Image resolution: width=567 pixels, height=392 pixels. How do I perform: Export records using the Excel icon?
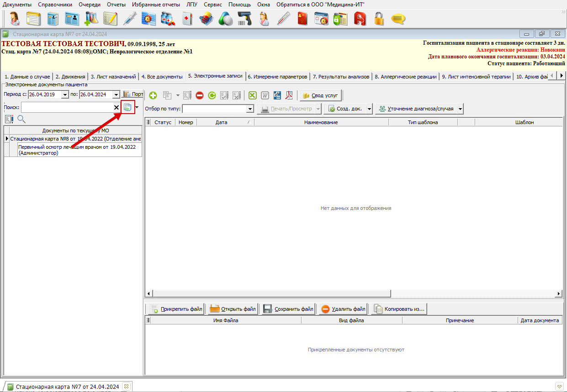pyautogui.click(x=253, y=95)
